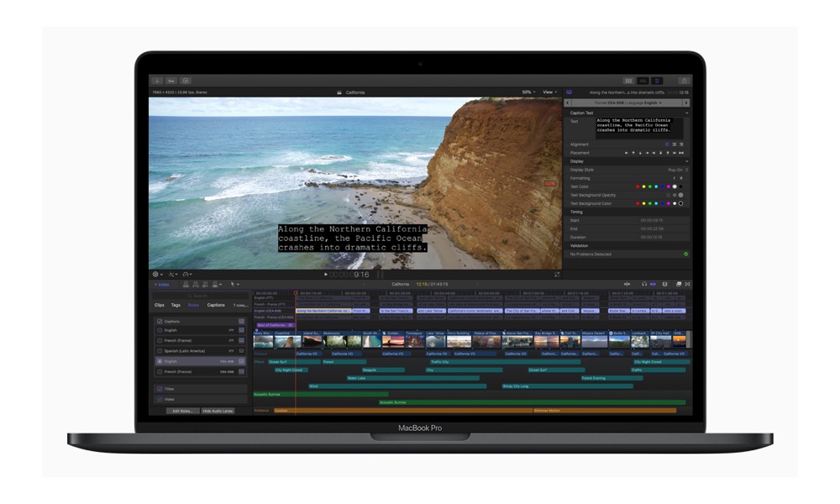The height and width of the screenshot is (504, 840).
Task: Click the index Search field
Action: coord(199,296)
